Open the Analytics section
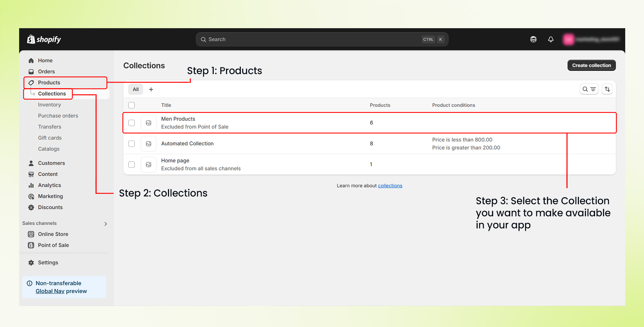This screenshot has height=327, width=644. coord(49,185)
